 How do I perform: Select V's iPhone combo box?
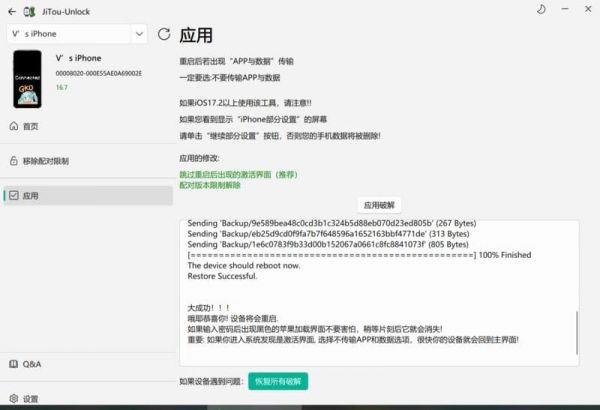click(77, 34)
